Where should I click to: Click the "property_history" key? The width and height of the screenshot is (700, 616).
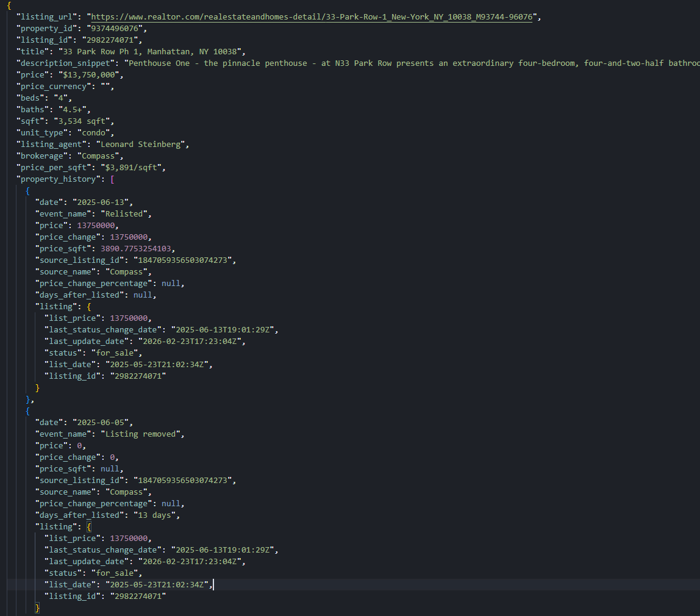coord(59,179)
